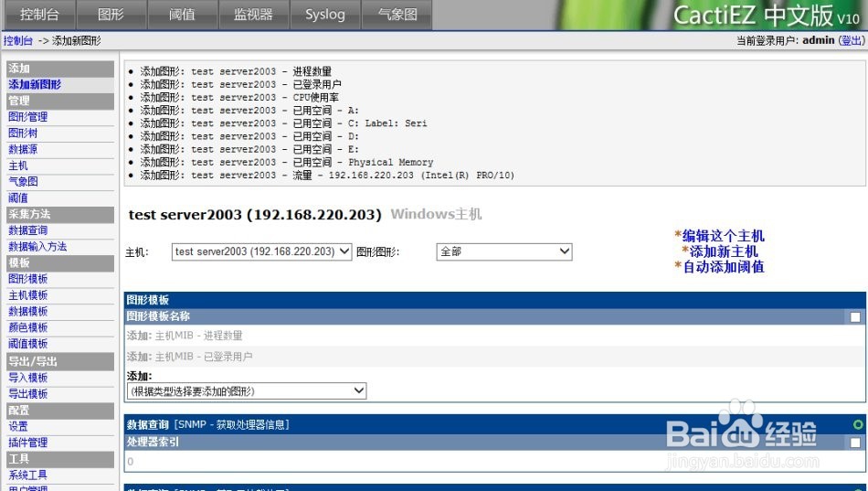868x491 pixels.
Task: Open 导出模板 in the sidebar
Action: [27, 394]
